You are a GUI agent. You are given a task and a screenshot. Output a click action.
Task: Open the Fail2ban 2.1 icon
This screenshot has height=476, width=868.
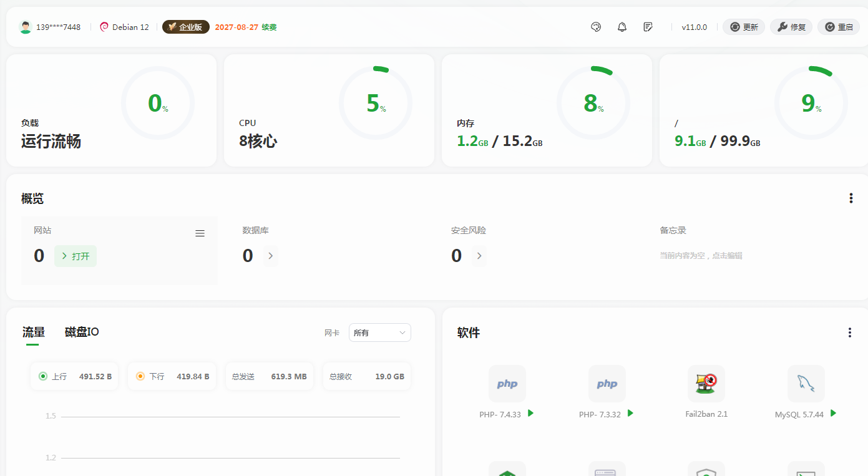[706, 384]
